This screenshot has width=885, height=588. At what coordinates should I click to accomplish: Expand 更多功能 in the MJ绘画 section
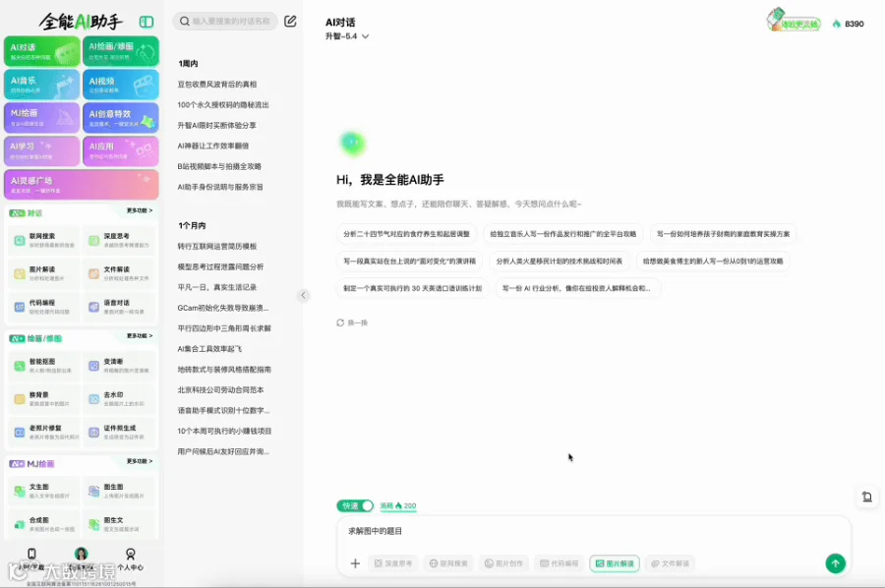coord(140,461)
